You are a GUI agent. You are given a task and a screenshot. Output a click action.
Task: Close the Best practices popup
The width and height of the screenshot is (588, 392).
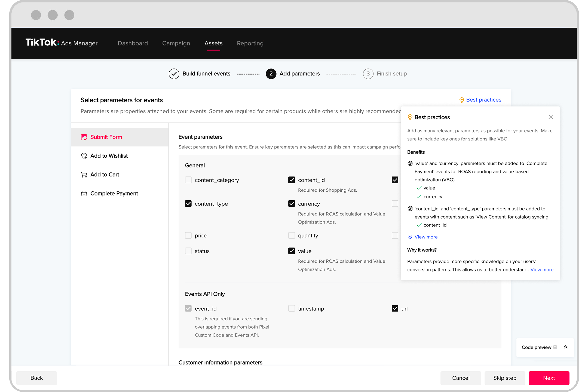pos(550,117)
